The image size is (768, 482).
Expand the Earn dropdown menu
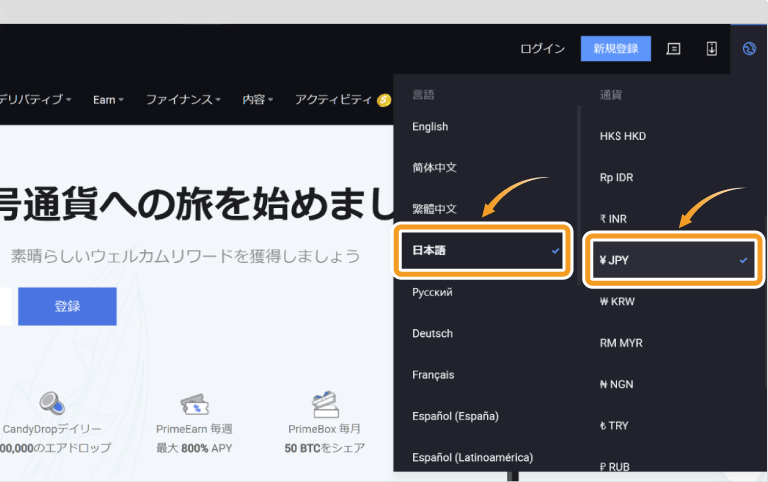[108, 100]
